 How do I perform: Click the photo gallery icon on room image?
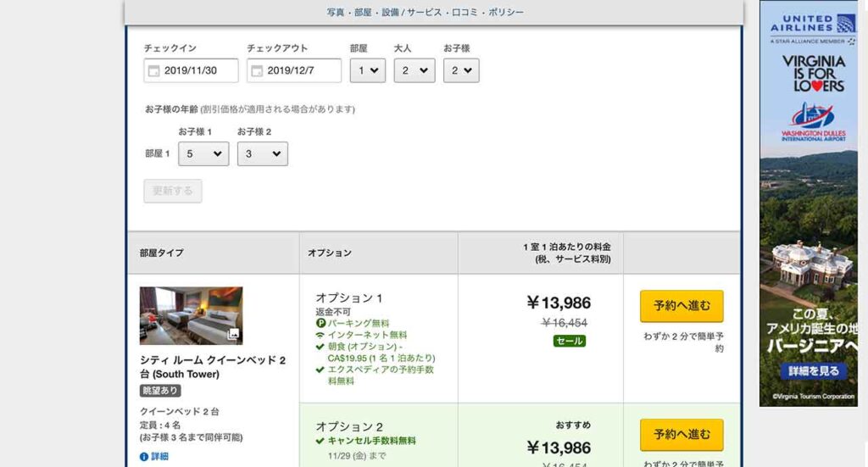coord(233,335)
